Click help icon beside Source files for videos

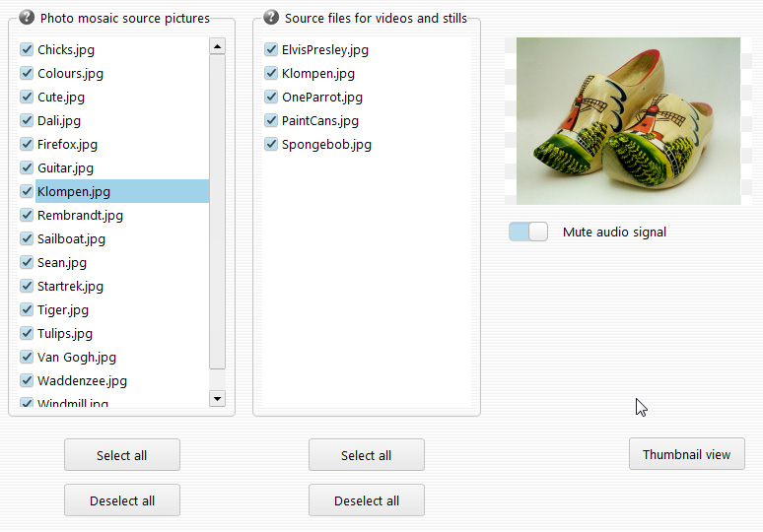[271, 18]
